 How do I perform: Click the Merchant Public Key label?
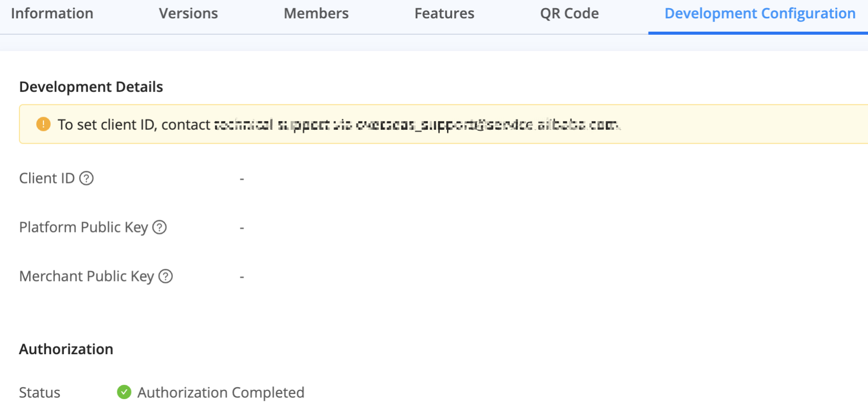click(x=86, y=276)
